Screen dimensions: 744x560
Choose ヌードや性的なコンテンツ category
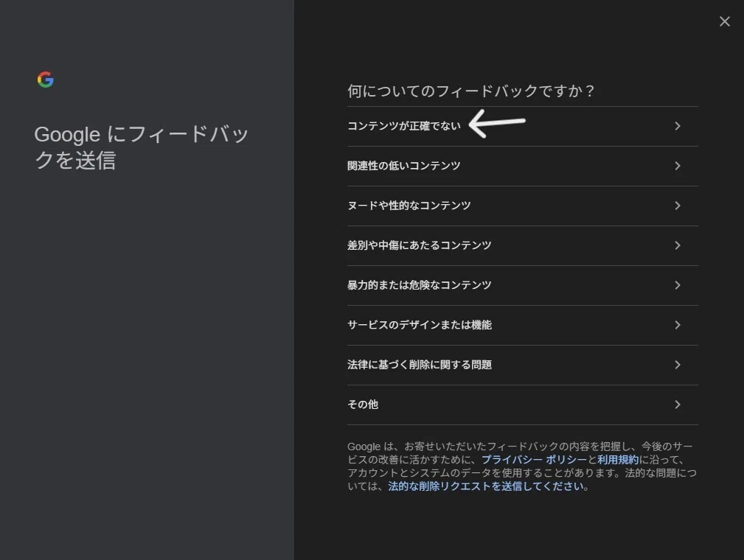pos(522,206)
